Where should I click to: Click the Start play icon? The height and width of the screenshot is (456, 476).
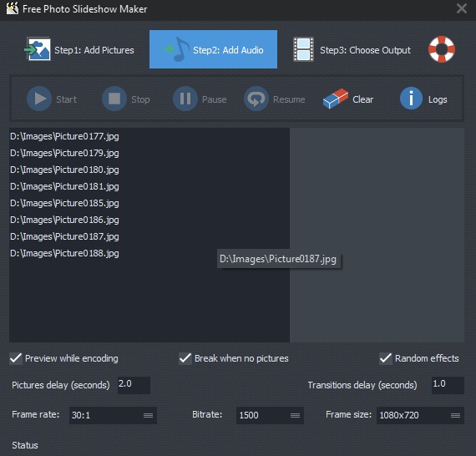pos(39,99)
